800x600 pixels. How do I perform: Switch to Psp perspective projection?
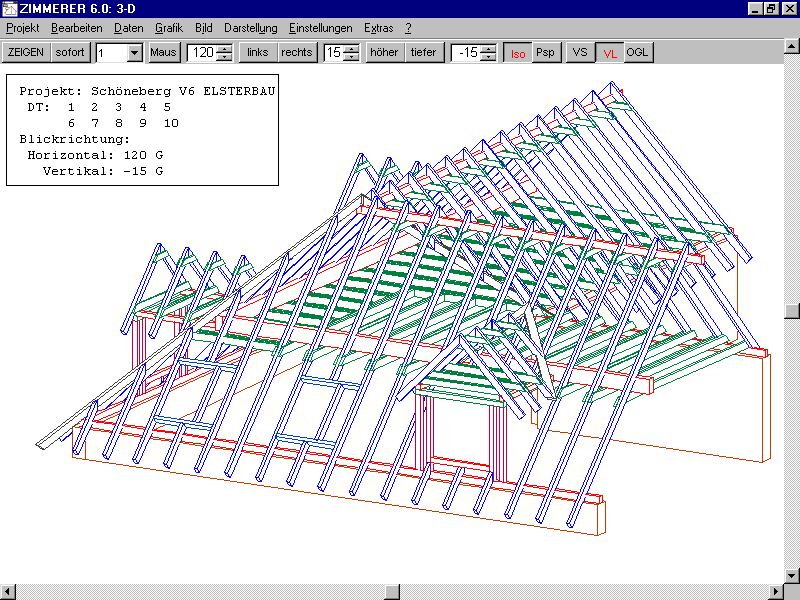coord(545,52)
